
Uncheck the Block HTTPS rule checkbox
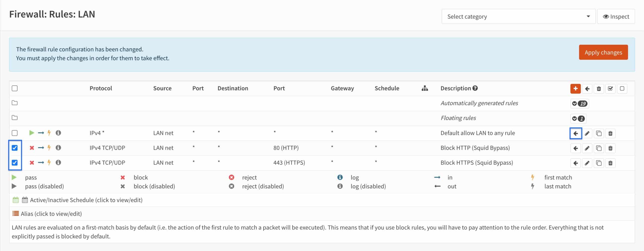click(15, 163)
